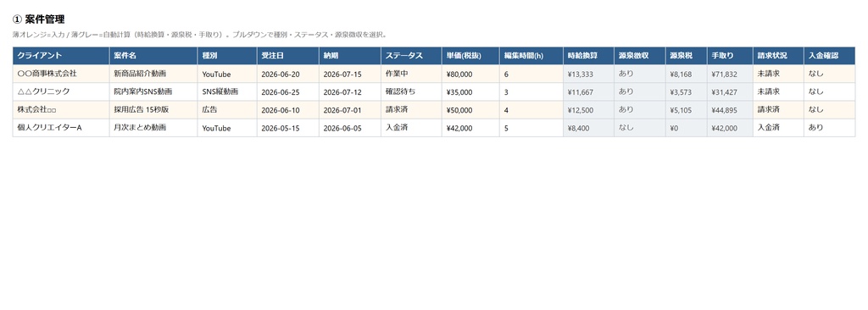Click the ¥35,000 unit price cell
Screen dimensions: 868x310
click(470, 91)
